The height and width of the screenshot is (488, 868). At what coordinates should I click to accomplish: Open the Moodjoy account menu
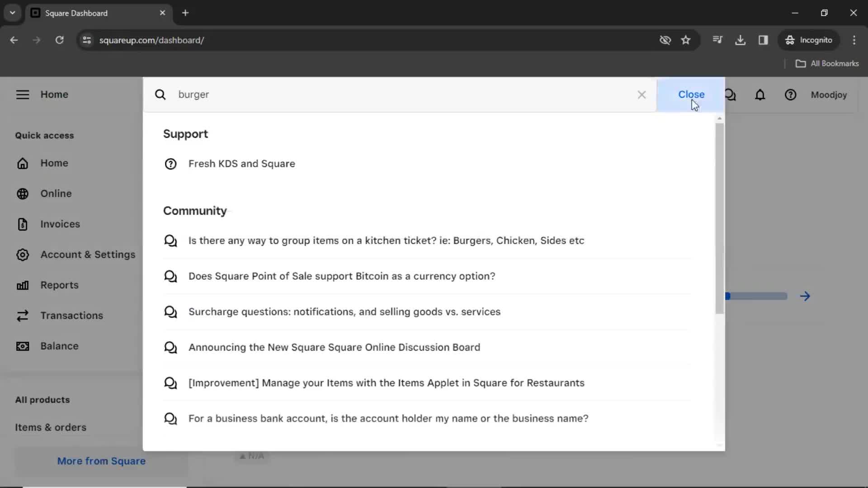829,95
